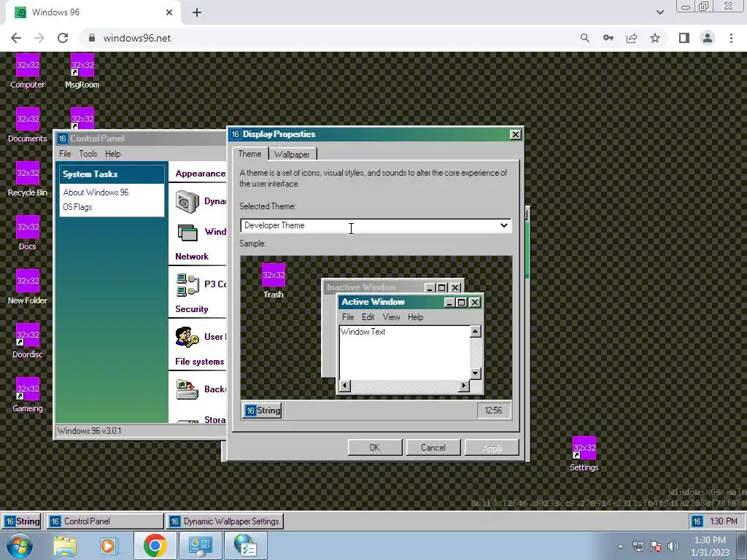Open Windows Explorer from the taskbar
747x560 pixels.
point(65,545)
